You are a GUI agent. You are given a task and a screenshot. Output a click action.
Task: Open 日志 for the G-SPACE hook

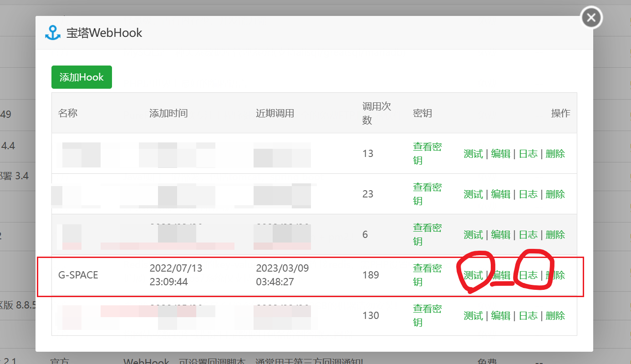528,275
